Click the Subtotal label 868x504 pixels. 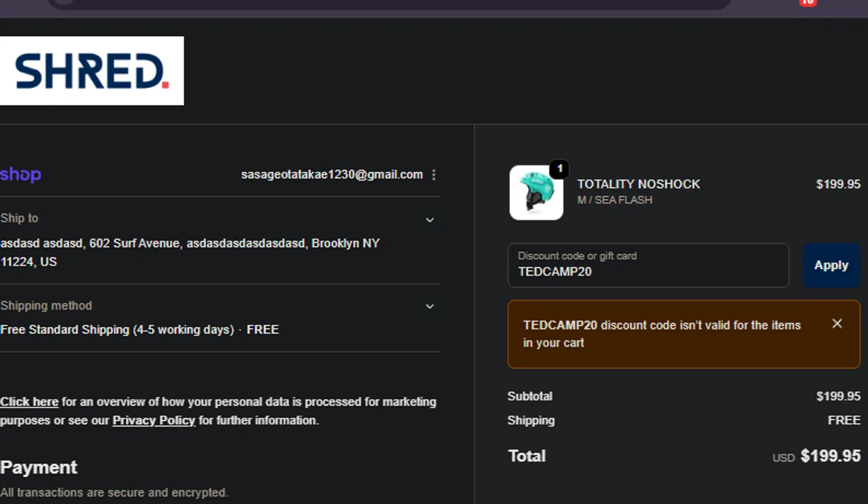coord(530,396)
